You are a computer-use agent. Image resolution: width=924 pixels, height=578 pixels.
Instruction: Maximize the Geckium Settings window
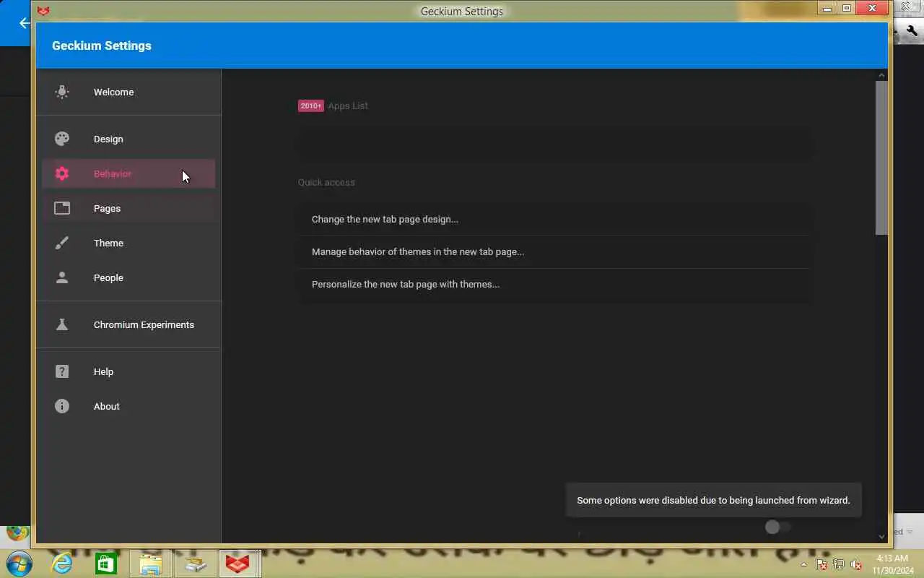click(847, 9)
